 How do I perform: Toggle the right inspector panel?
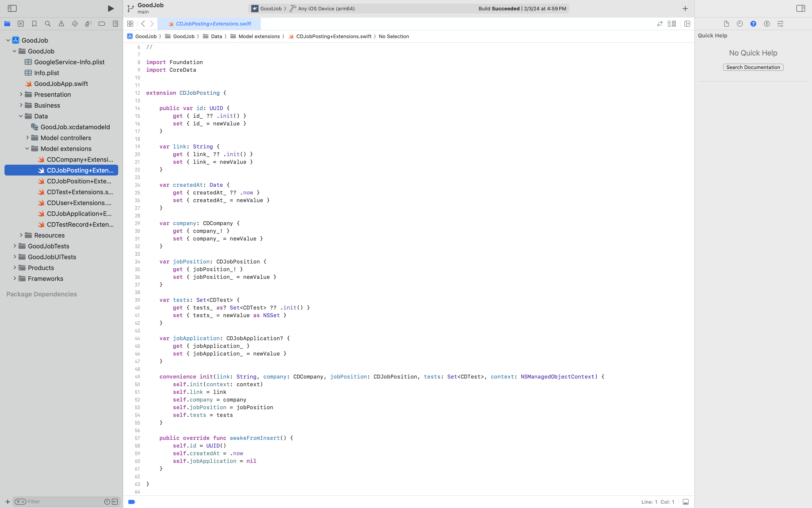tap(800, 8)
